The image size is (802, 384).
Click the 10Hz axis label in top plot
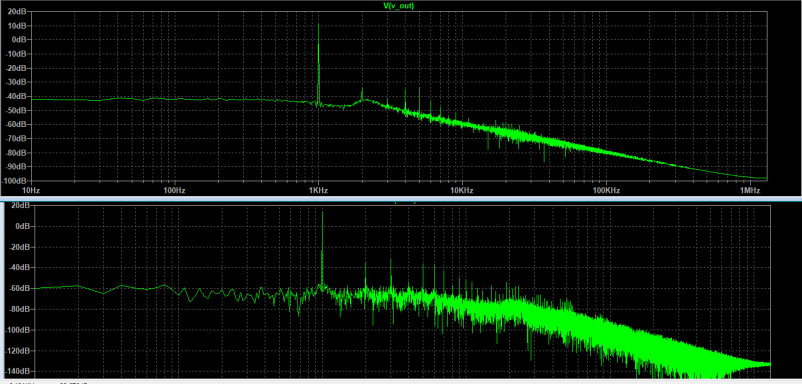[31, 190]
